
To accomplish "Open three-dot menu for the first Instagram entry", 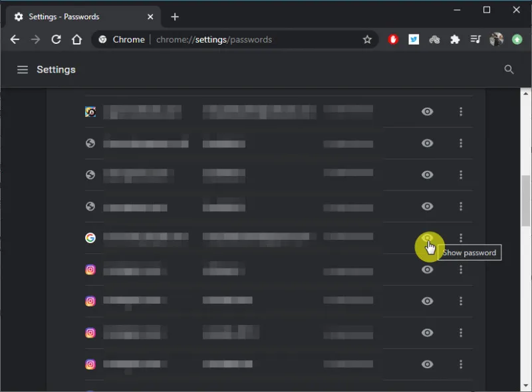I will [461, 270].
